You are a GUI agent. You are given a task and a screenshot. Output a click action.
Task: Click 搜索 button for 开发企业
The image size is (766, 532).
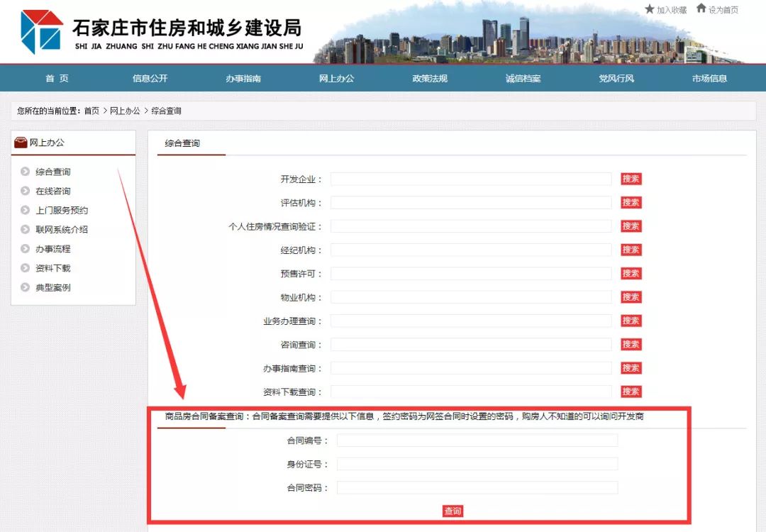pyautogui.click(x=631, y=179)
